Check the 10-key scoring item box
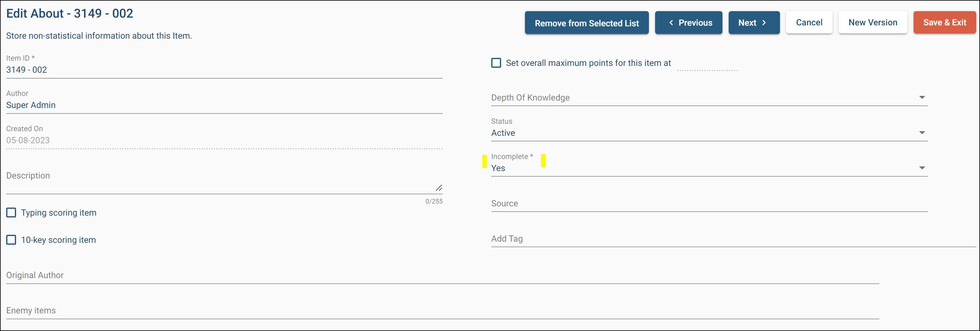The image size is (980, 331). pos(11,240)
